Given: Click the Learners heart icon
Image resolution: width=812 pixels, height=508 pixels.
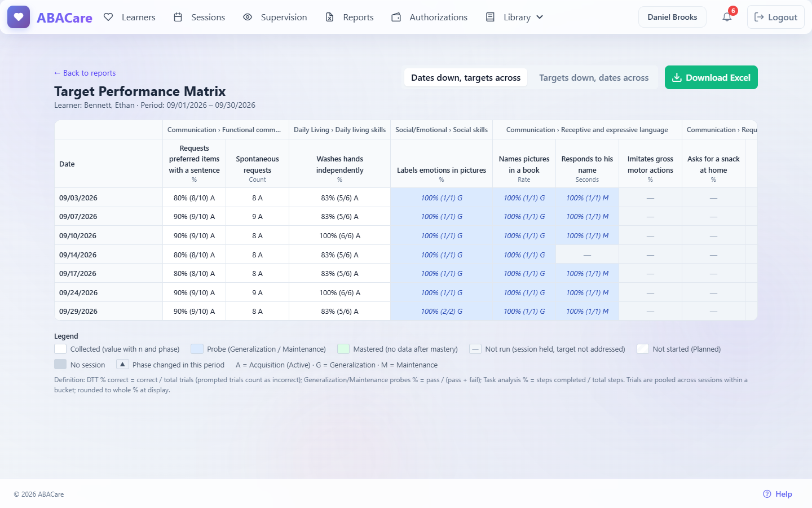Looking at the screenshot, I should coord(108,17).
